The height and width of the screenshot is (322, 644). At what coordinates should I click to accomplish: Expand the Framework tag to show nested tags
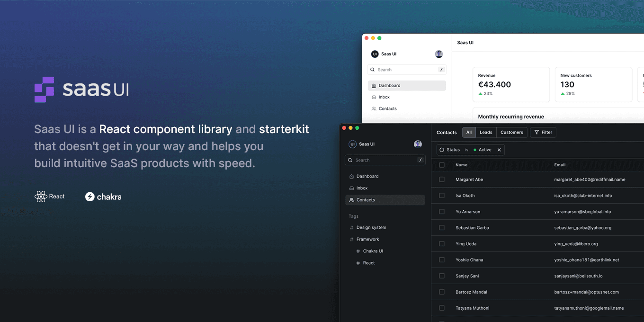[x=369, y=239]
